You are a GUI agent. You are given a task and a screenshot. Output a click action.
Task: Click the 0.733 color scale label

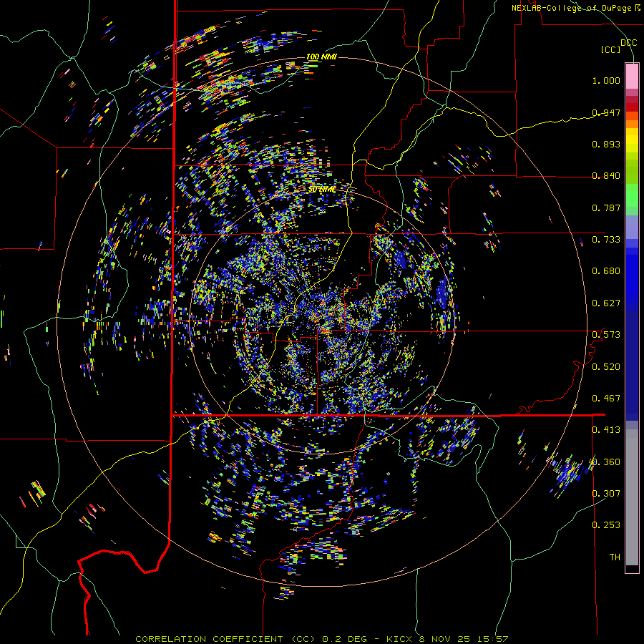(x=606, y=240)
